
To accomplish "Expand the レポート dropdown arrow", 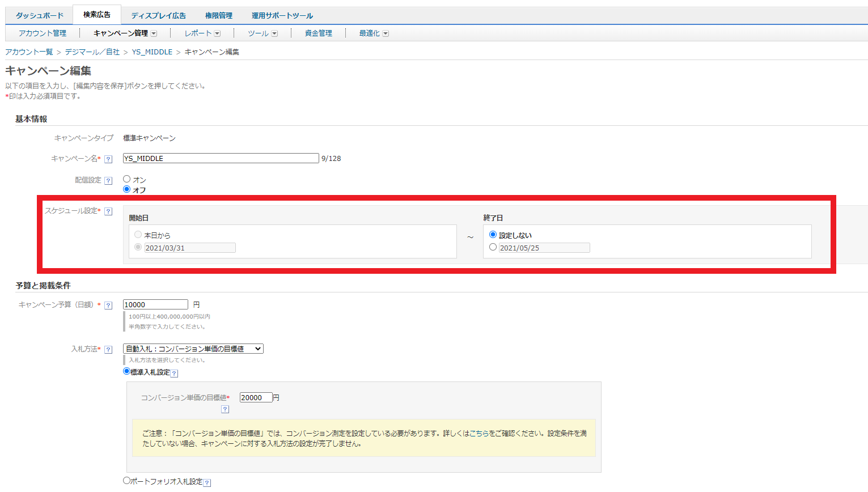I will tap(217, 33).
